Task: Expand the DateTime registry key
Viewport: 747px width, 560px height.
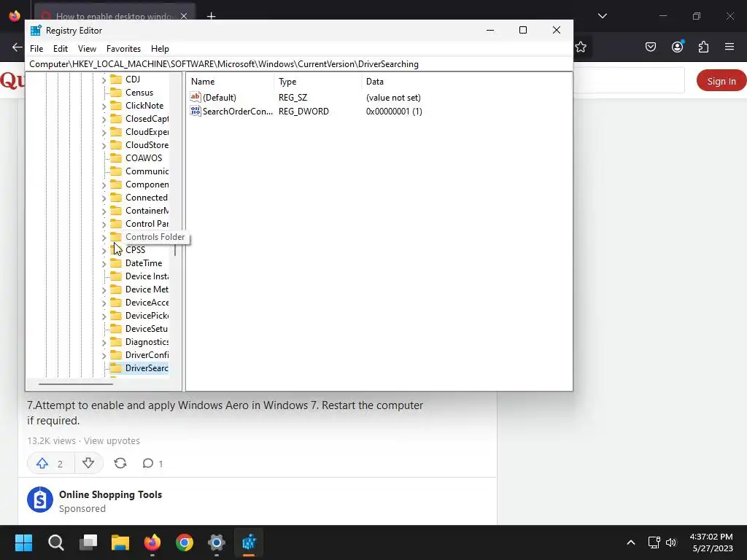Action: click(x=104, y=264)
